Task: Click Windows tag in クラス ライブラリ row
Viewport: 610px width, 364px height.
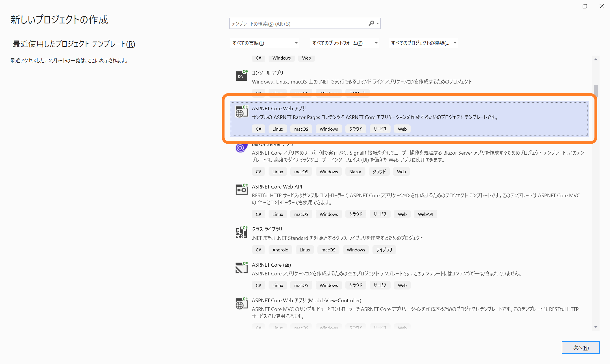Action: [356, 250]
